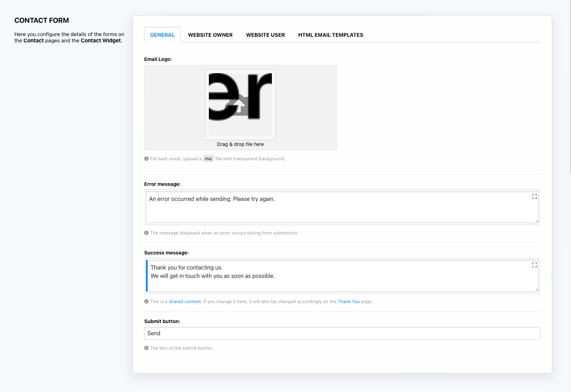This screenshot has width=571, height=392.
Task: Expand the Error message editor to fullscreen
Action: [x=534, y=196]
